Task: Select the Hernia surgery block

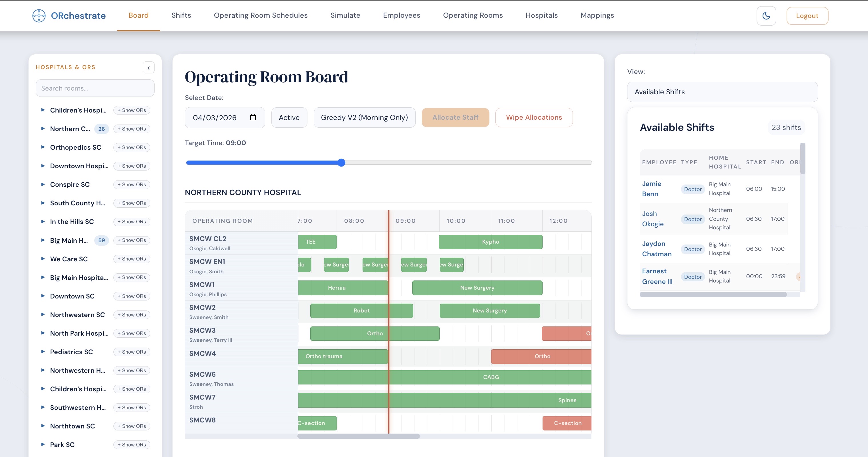Action: pos(343,288)
